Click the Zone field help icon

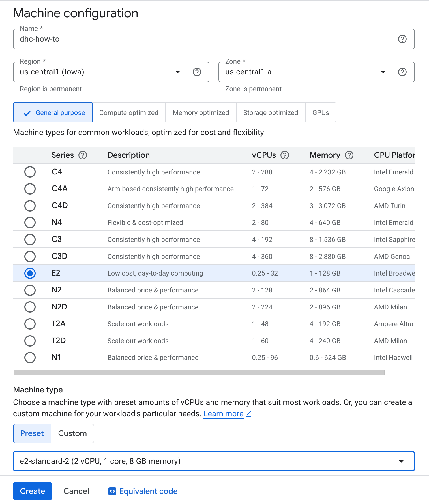(x=402, y=72)
